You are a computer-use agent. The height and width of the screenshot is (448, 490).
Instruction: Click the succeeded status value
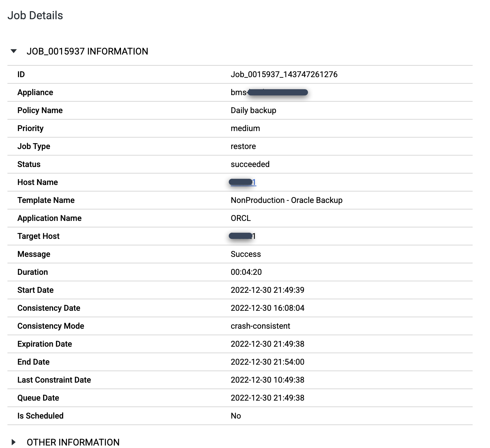coord(250,164)
